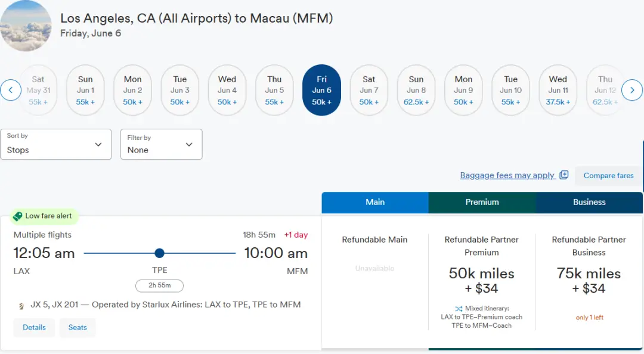Click the Low fare alert tag
644x354 pixels.
click(x=43, y=216)
